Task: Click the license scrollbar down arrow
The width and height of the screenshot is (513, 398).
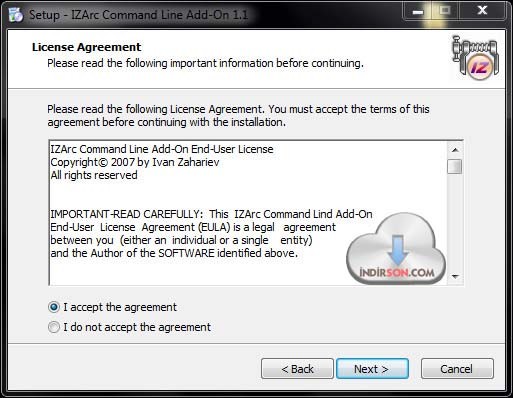Action: [x=455, y=276]
